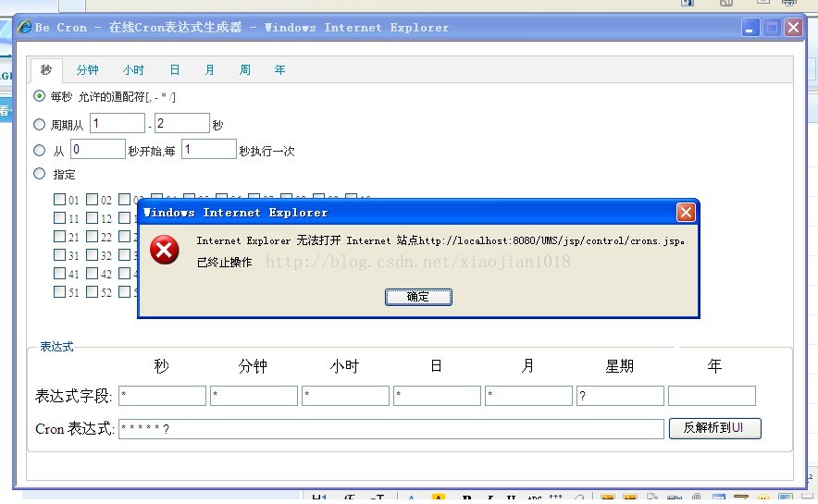Screen dimensions: 818x504
Task: Close the Windows Internet Explorer error dialog
Action: coord(686,212)
